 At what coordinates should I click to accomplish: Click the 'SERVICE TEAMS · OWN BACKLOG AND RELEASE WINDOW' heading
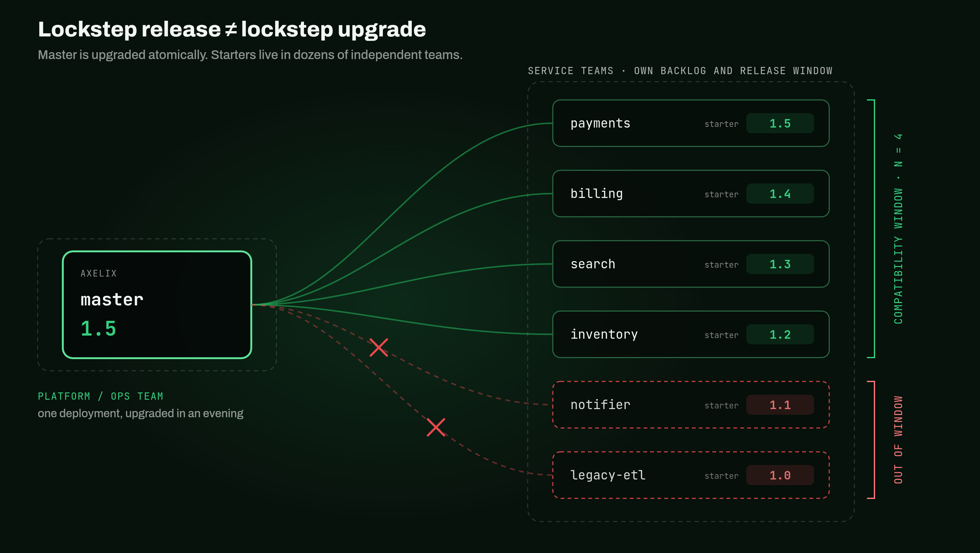coord(680,71)
